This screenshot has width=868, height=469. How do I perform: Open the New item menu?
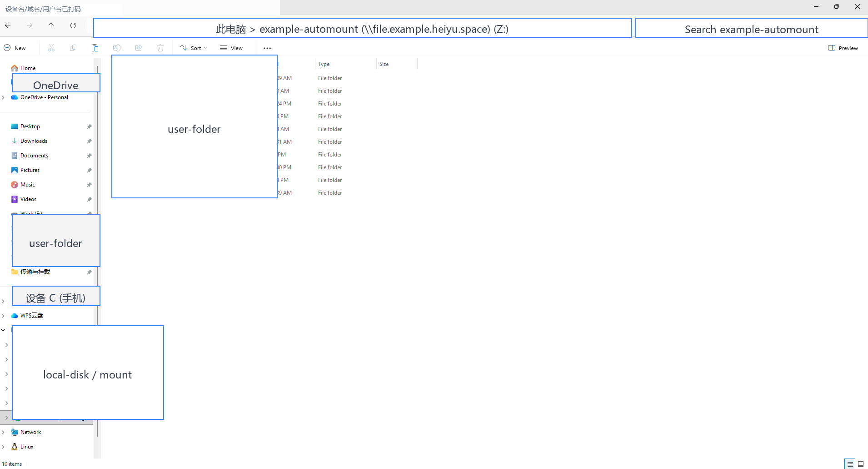pos(15,48)
